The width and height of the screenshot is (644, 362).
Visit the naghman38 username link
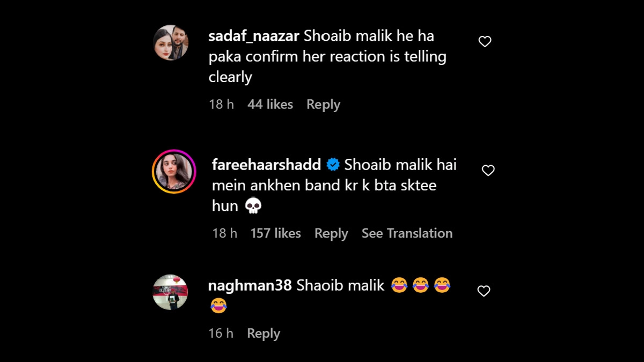pyautogui.click(x=250, y=285)
